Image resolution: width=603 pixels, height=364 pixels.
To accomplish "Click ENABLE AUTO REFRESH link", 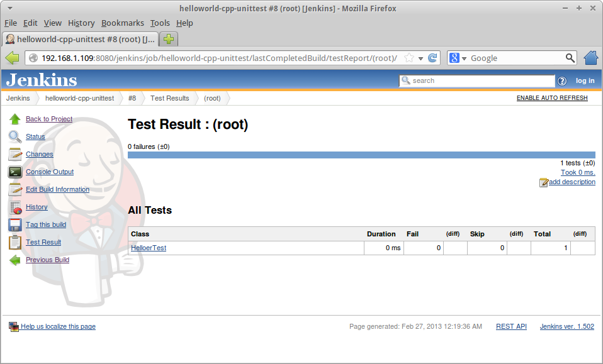I will point(552,98).
